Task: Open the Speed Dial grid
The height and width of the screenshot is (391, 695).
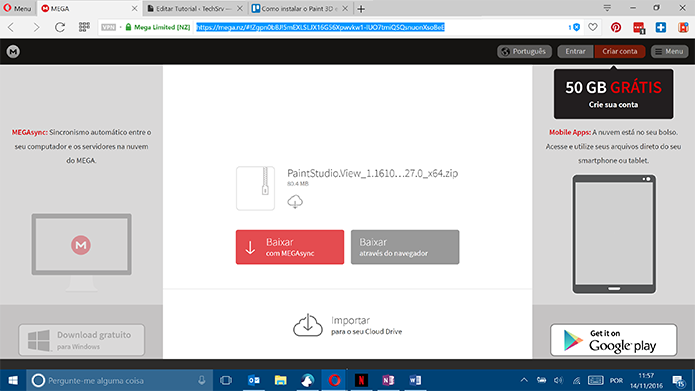Action: pyautogui.click(x=84, y=27)
